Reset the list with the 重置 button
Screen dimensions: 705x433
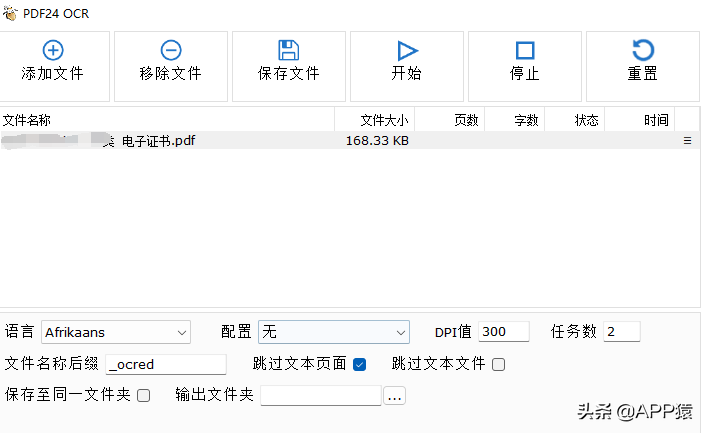[643, 66]
